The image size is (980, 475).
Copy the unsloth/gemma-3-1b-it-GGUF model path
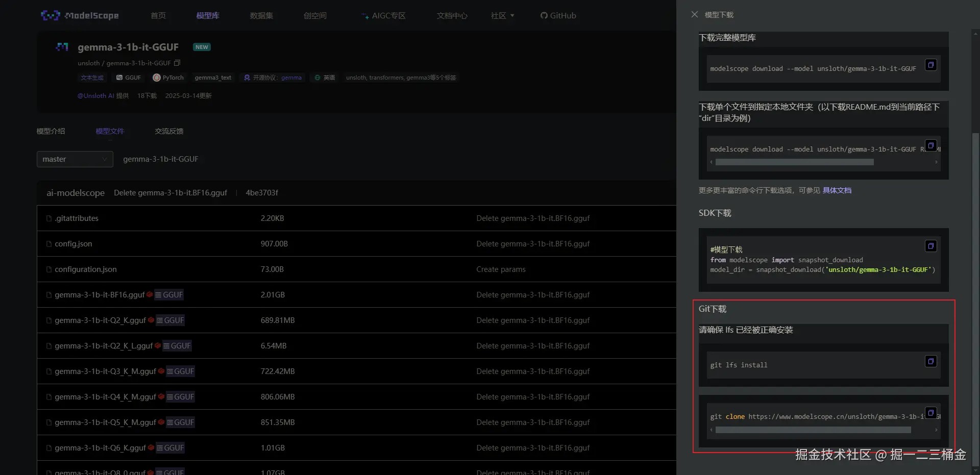(x=177, y=63)
